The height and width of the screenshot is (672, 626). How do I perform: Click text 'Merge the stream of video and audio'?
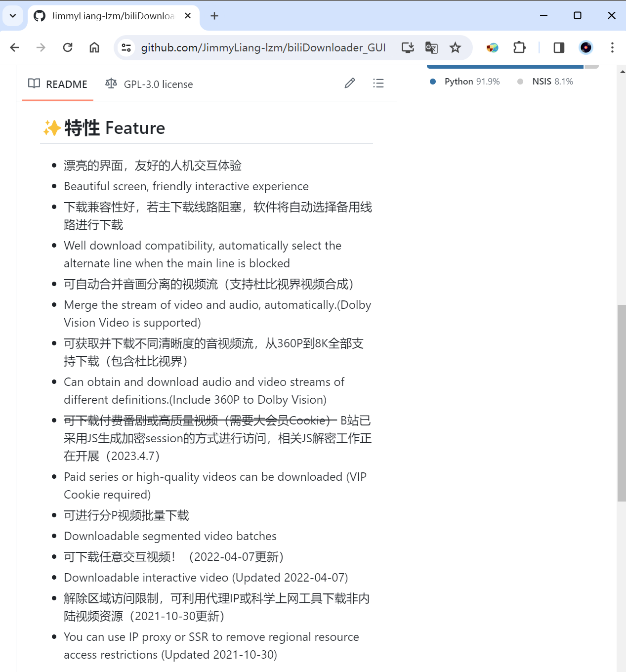(161, 305)
